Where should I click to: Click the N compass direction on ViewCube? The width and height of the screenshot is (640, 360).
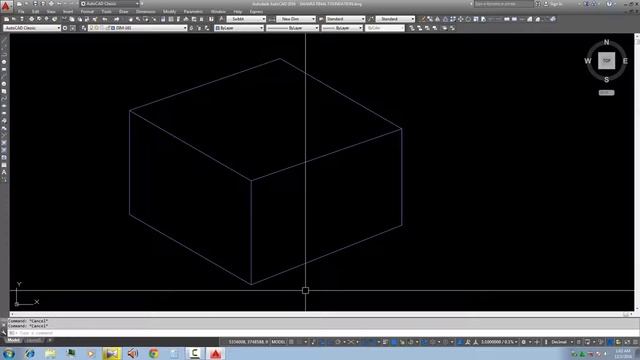coord(607,42)
